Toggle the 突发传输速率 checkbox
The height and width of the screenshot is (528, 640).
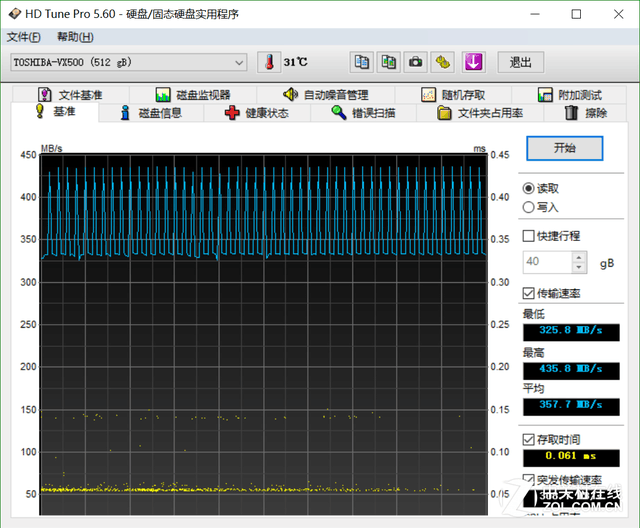coord(528,479)
